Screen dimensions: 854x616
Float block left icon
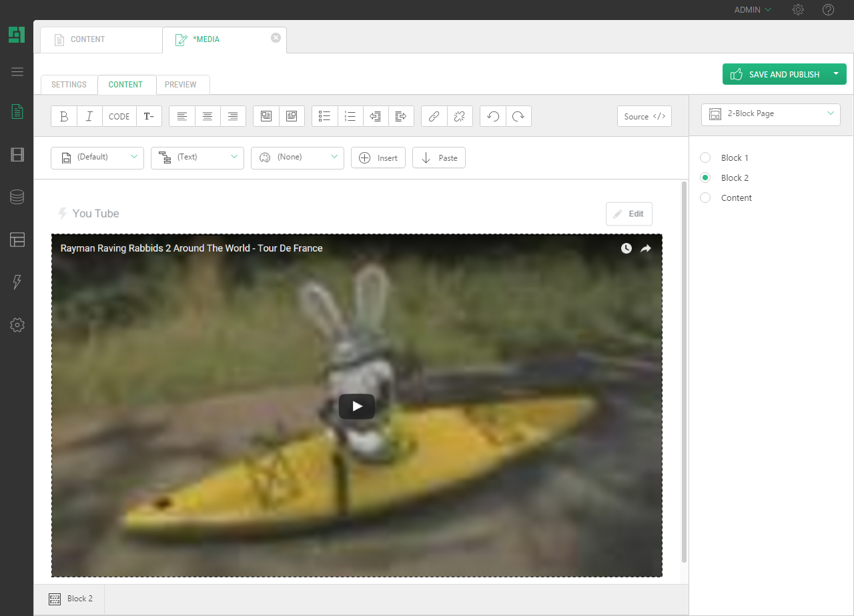coord(266,116)
